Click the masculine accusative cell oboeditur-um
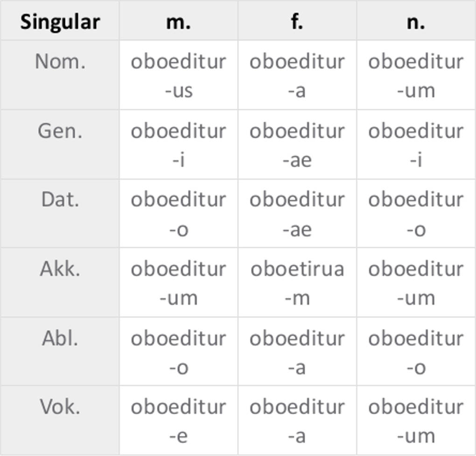Image resolution: width=476 pixels, height=456 pixels. 178,283
